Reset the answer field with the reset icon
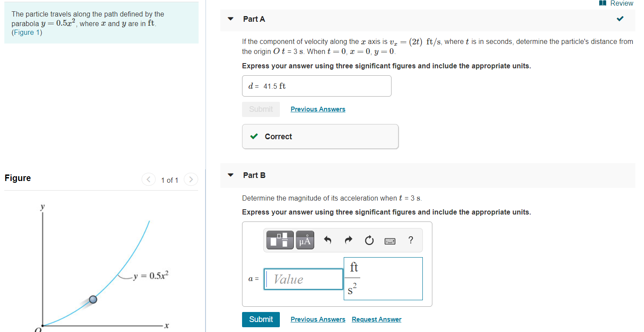644x332 pixels. click(369, 240)
